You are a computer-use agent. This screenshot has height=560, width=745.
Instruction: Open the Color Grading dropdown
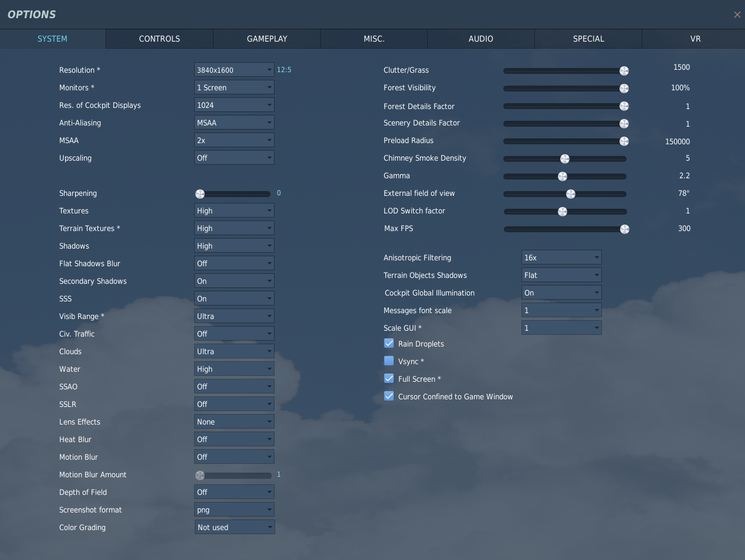tap(235, 527)
